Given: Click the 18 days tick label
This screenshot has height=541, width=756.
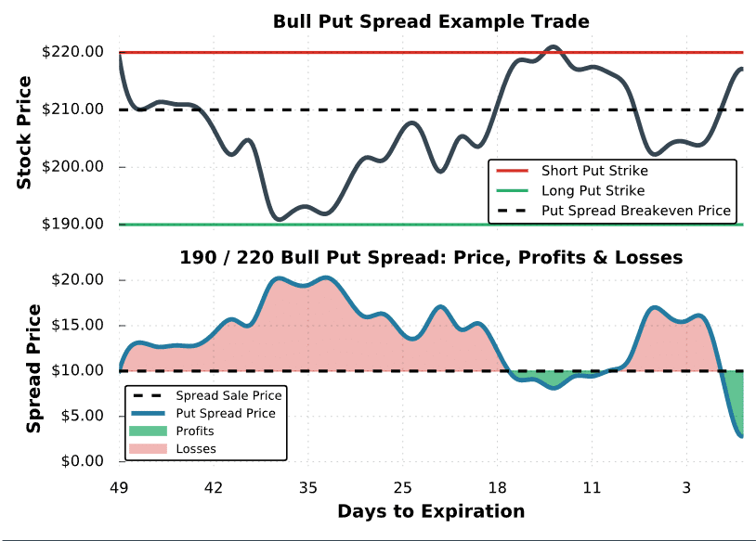Looking at the screenshot, I should coord(498,488).
